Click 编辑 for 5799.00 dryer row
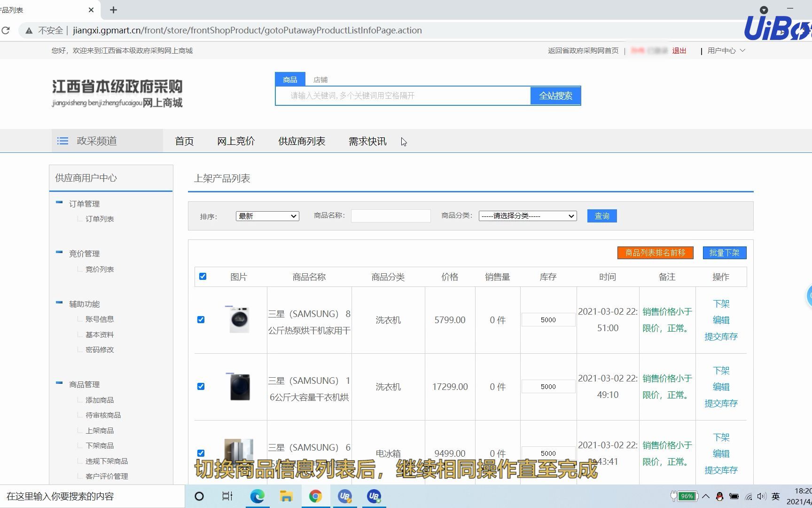This screenshot has width=812, height=508. pos(721,320)
